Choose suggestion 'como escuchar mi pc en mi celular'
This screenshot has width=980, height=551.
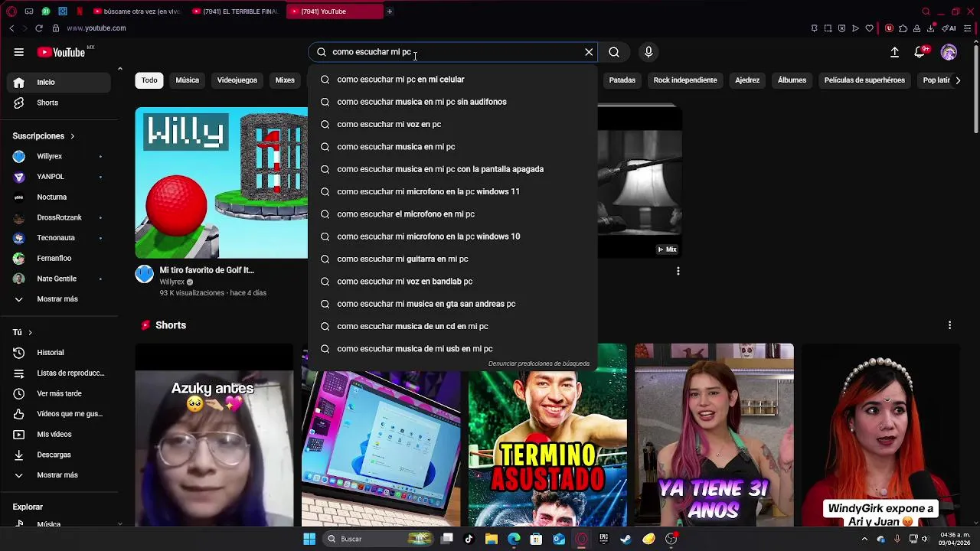(x=452, y=80)
